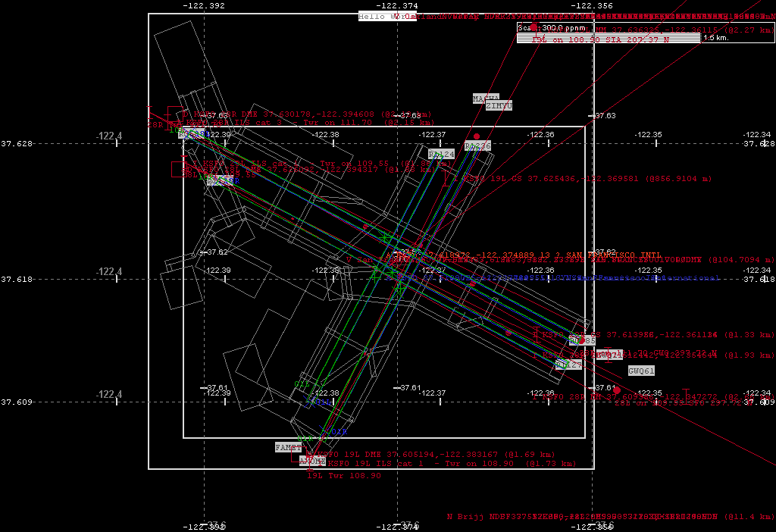Screen dimensions: 776x532
Task: Click the RA124 fix label
Action: 441,155
